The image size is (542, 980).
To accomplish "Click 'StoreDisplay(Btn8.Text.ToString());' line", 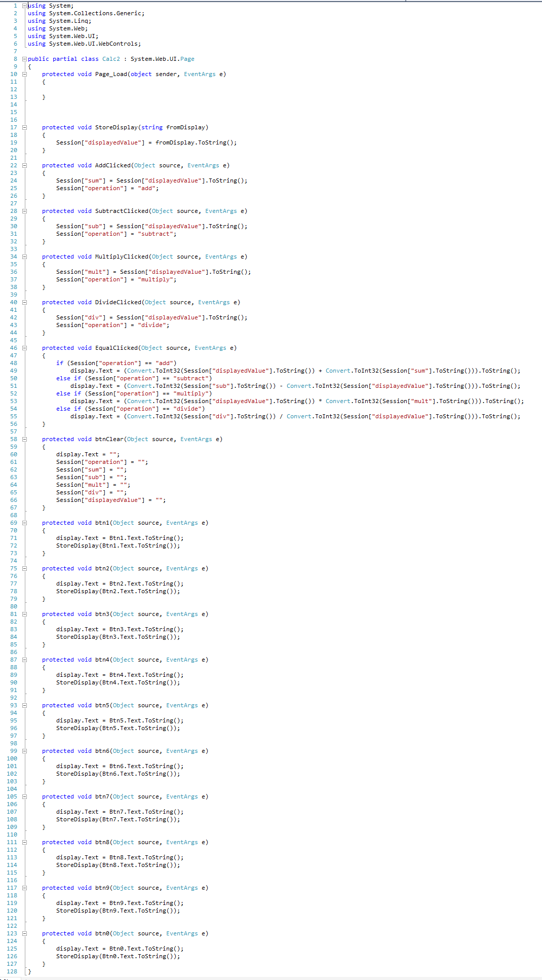I will tap(118, 865).
